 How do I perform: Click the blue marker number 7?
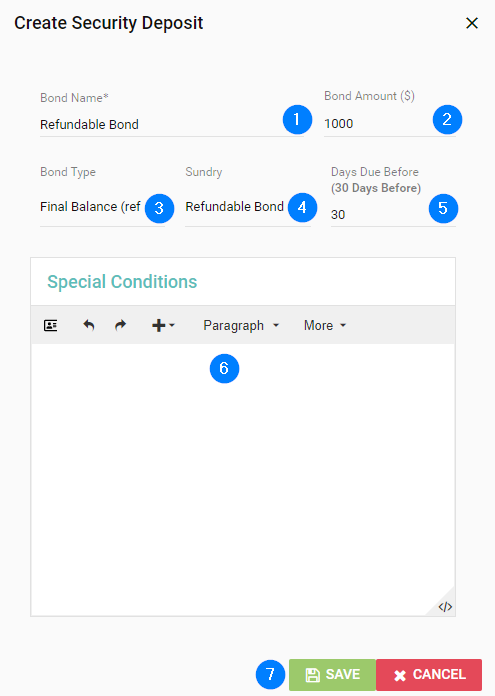pyautogui.click(x=270, y=674)
